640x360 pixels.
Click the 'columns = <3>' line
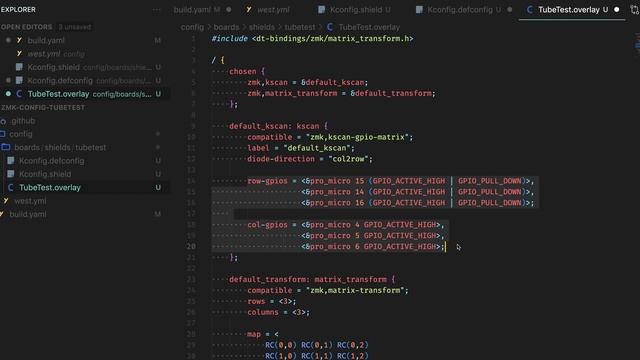tap(278, 313)
